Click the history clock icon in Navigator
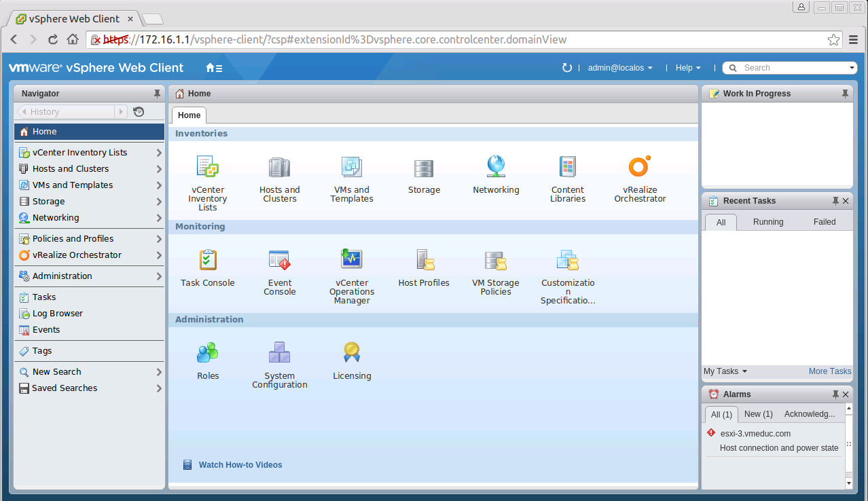The width and height of the screenshot is (868, 501). tap(139, 112)
